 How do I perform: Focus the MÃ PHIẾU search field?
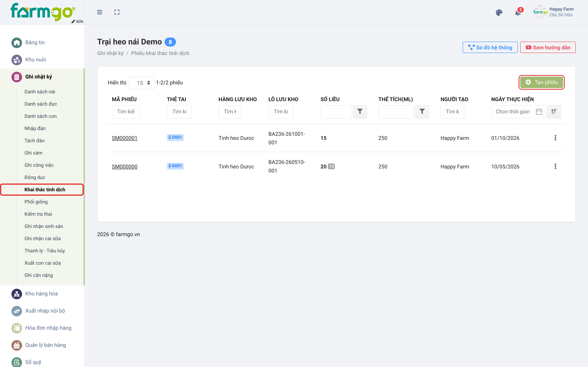tap(126, 112)
